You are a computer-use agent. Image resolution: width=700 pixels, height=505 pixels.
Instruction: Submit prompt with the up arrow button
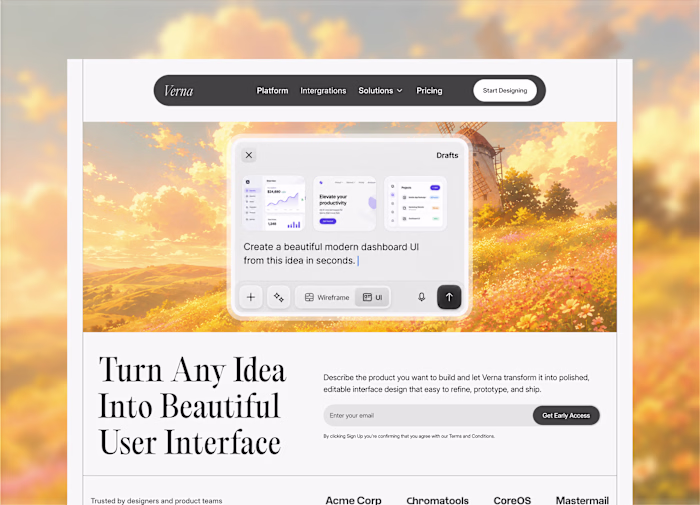pyautogui.click(x=449, y=297)
